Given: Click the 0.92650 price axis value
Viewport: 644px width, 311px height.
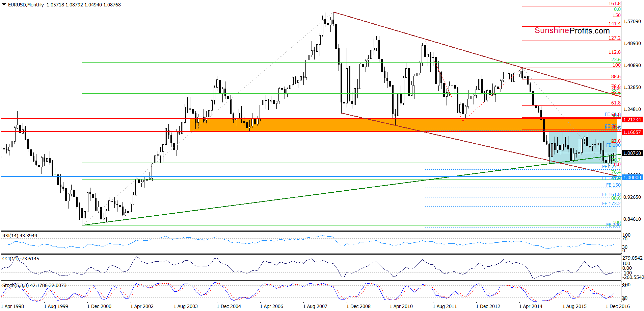Looking at the screenshot, I should coord(632,197).
